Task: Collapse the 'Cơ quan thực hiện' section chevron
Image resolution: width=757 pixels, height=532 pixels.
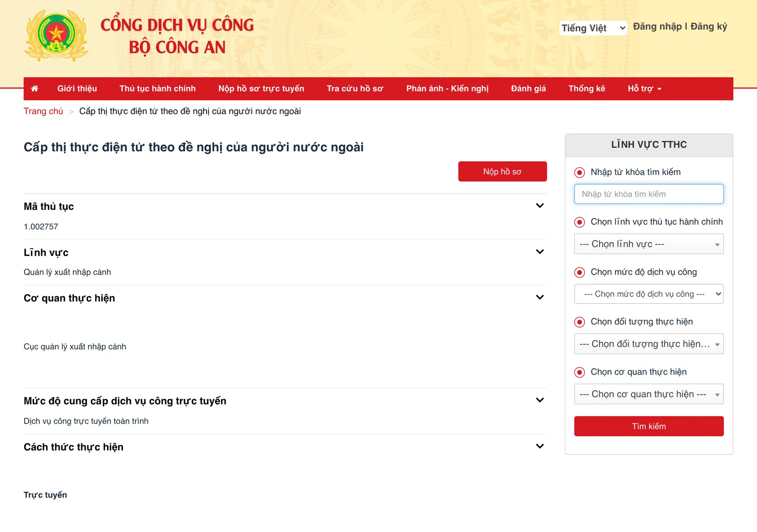Action: [x=540, y=297]
